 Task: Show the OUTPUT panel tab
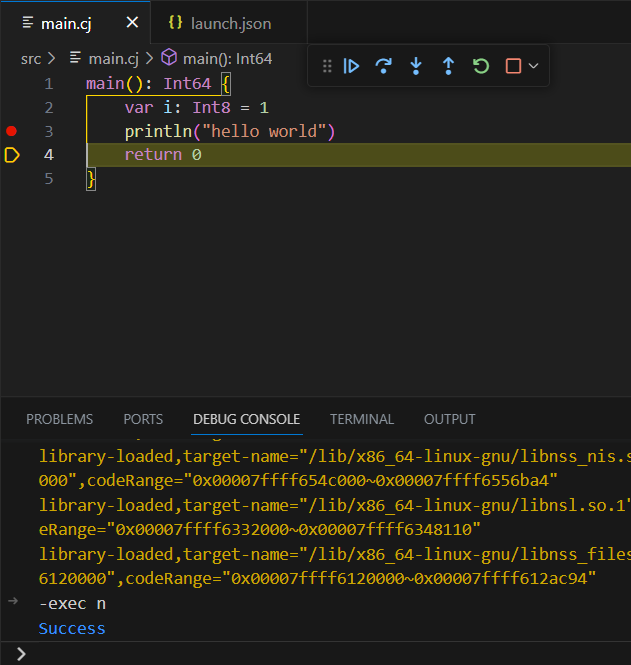tap(449, 419)
